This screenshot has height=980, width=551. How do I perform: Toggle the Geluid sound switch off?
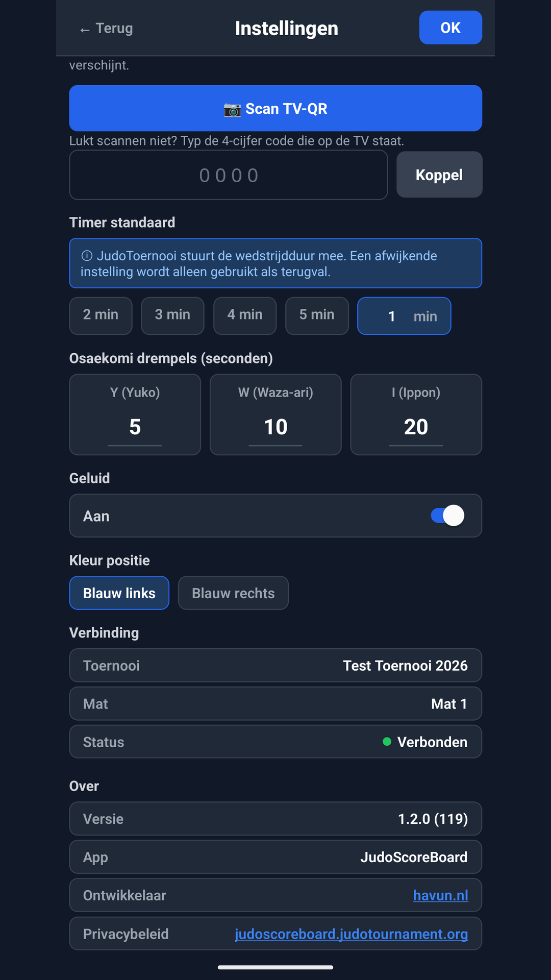(447, 516)
